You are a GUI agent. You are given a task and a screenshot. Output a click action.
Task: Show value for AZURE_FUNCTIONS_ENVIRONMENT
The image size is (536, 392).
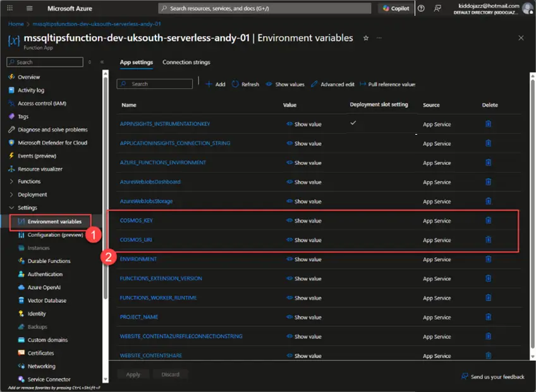point(304,163)
